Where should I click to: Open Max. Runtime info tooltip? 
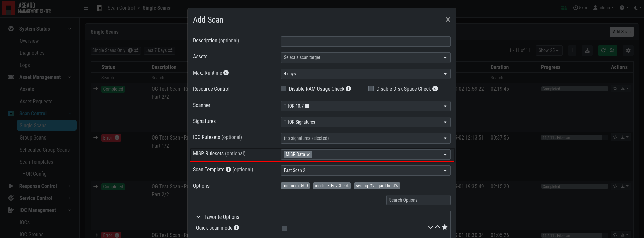pyautogui.click(x=226, y=73)
